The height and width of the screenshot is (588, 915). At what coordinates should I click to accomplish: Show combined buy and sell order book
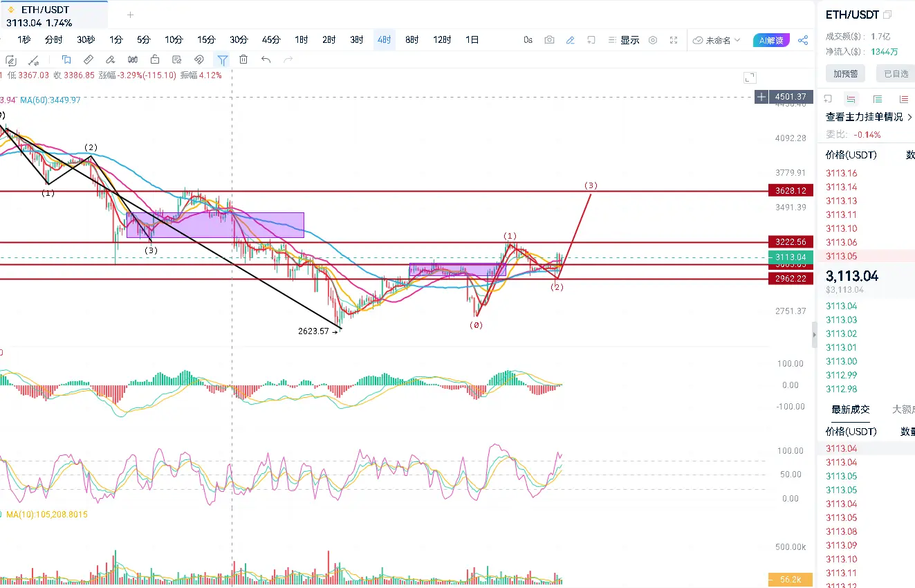coord(851,99)
